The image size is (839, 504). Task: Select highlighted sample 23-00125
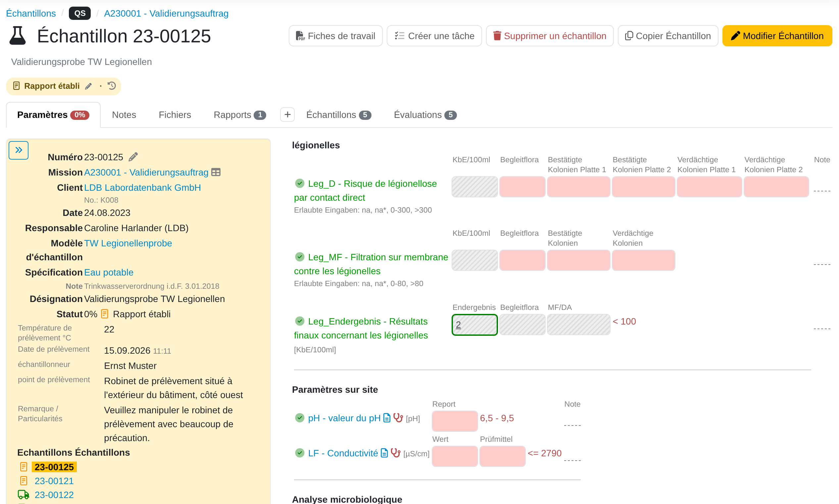[54, 467]
